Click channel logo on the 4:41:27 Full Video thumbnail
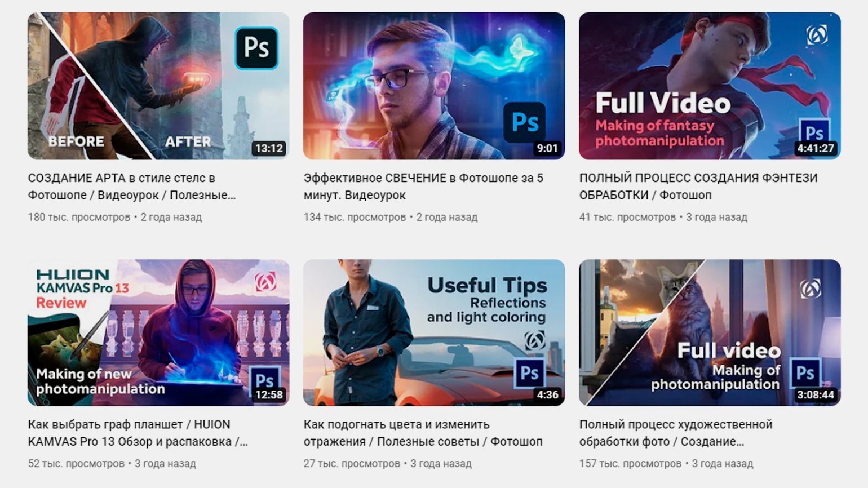Viewport: 868px width, 488px height. [817, 35]
